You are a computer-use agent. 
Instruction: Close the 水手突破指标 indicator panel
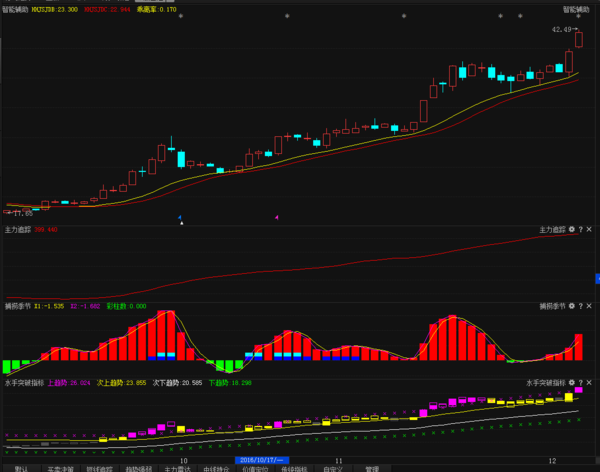point(589,382)
